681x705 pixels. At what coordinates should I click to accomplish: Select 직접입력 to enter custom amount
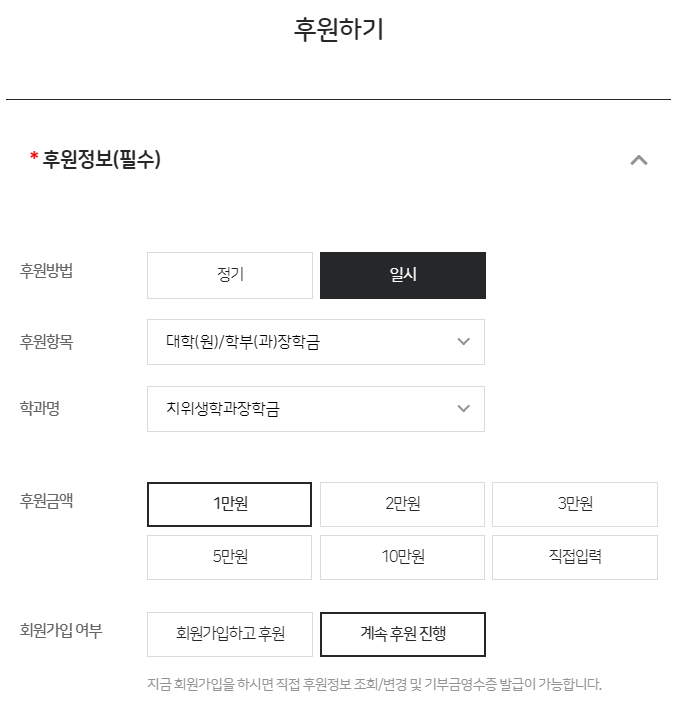click(575, 557)
